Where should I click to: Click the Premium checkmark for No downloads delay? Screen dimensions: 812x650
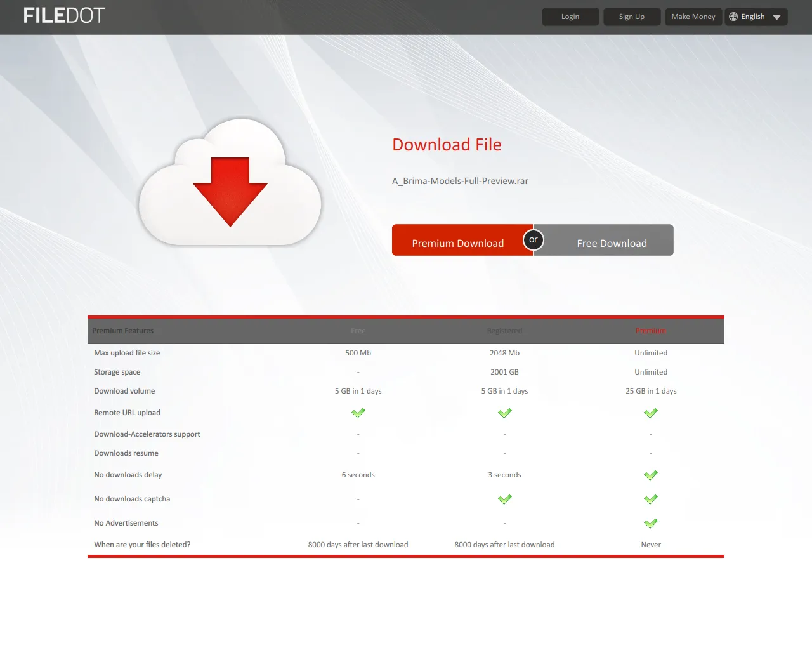(x=650, y=475)
